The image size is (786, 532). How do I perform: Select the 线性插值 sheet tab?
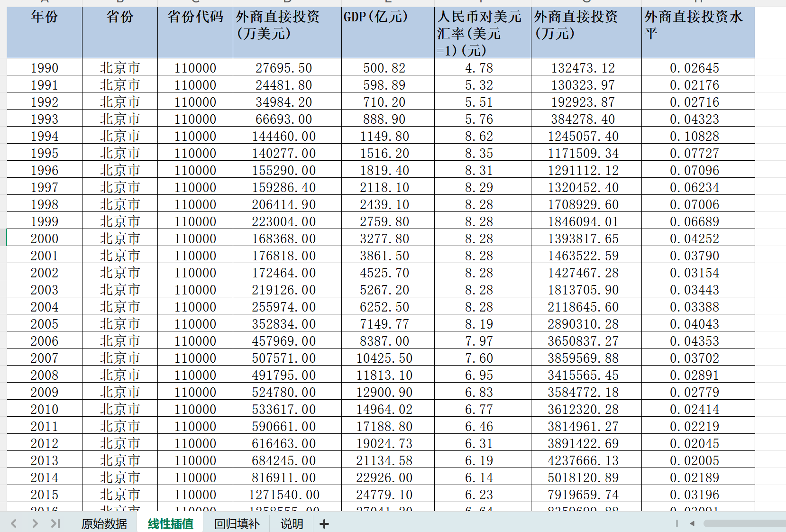click(170, 523)
